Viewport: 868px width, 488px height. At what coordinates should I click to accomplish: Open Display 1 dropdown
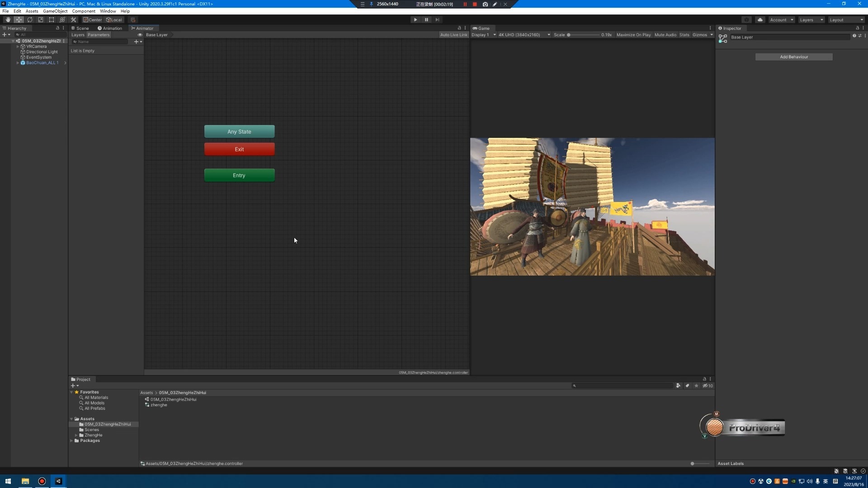click(x=483, y=35)
